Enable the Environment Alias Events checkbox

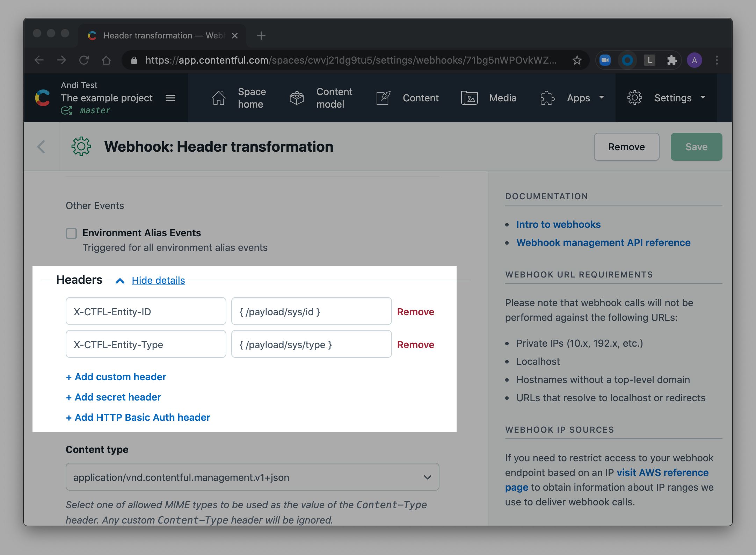(71, 233)
